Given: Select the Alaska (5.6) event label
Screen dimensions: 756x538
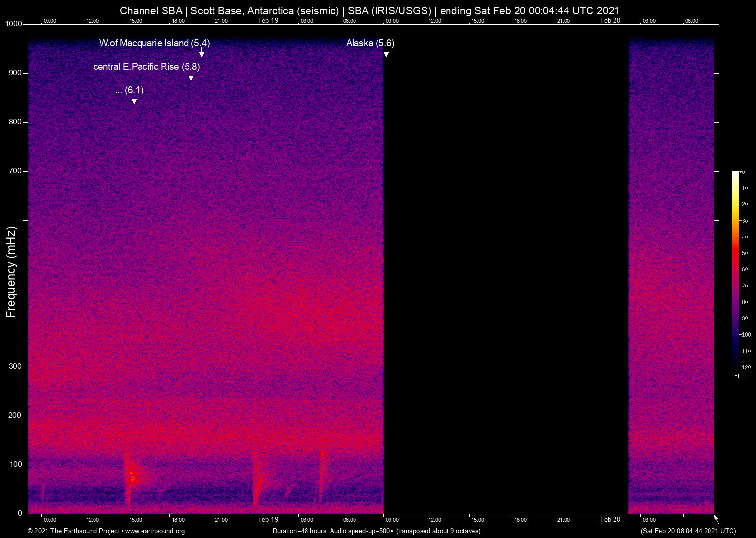Looking at the screenshot, I should click(x=370, y=43).
